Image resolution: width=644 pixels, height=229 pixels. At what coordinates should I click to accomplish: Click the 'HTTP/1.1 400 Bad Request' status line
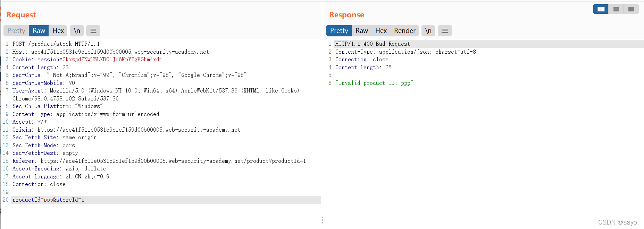tap(373, 44)
